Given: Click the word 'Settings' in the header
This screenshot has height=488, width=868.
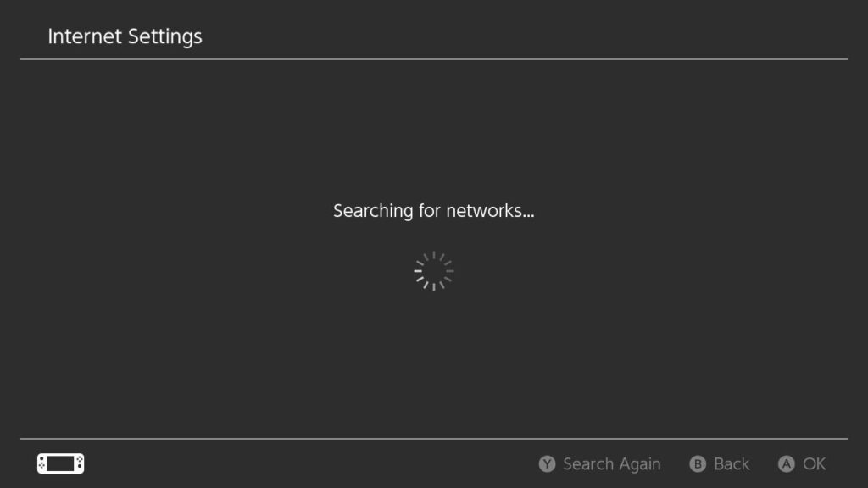Looking at the screenshot, I should pyautogui.click(x=165, y=37).
